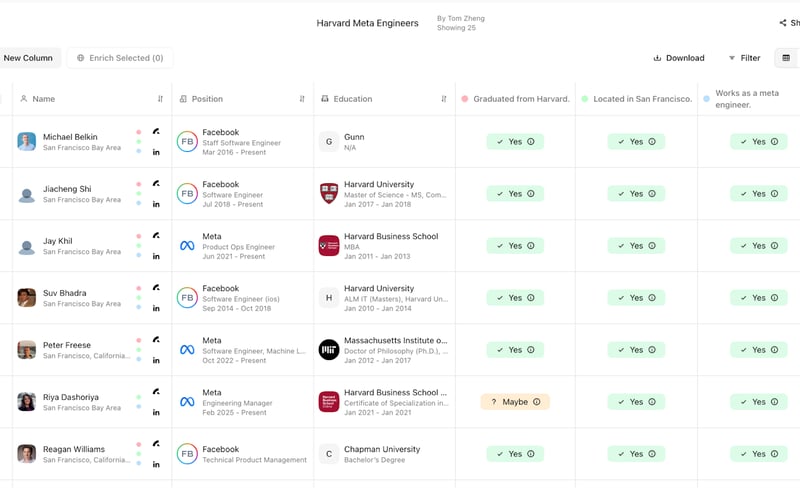
Task: Click the Meta logo in Jay Khil's row
Action: (x=187, y=246)
